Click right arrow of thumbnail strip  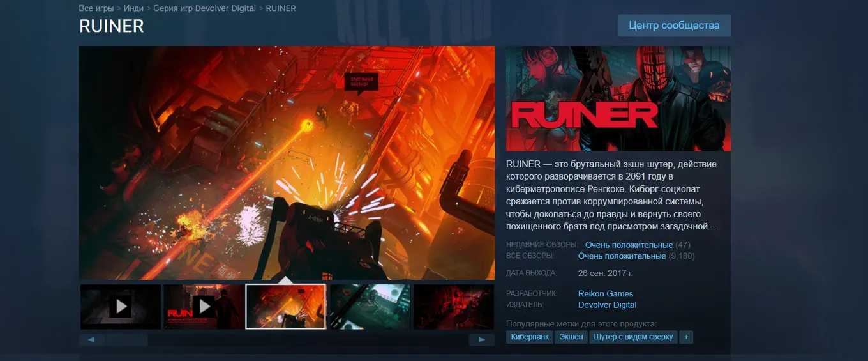tap(482, 340)
